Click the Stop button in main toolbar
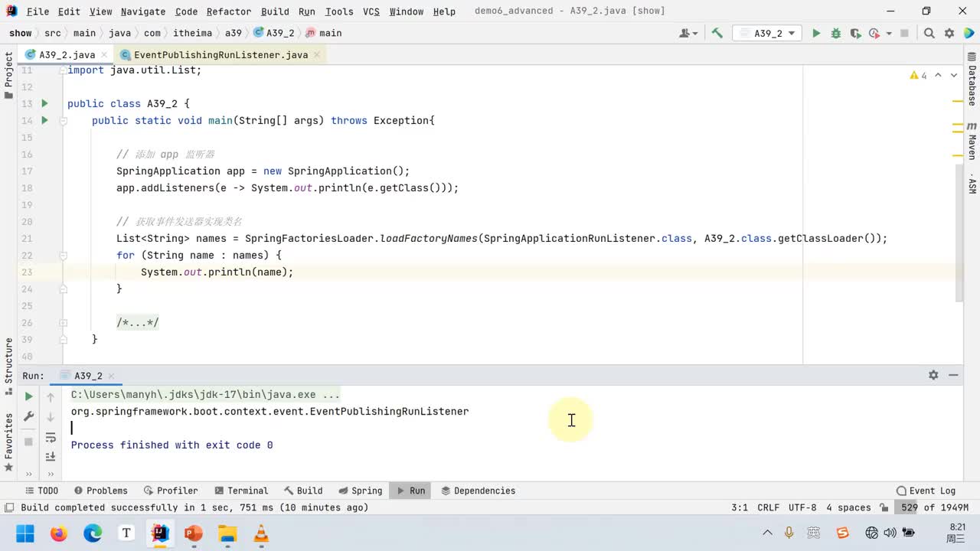 [904, 33]
